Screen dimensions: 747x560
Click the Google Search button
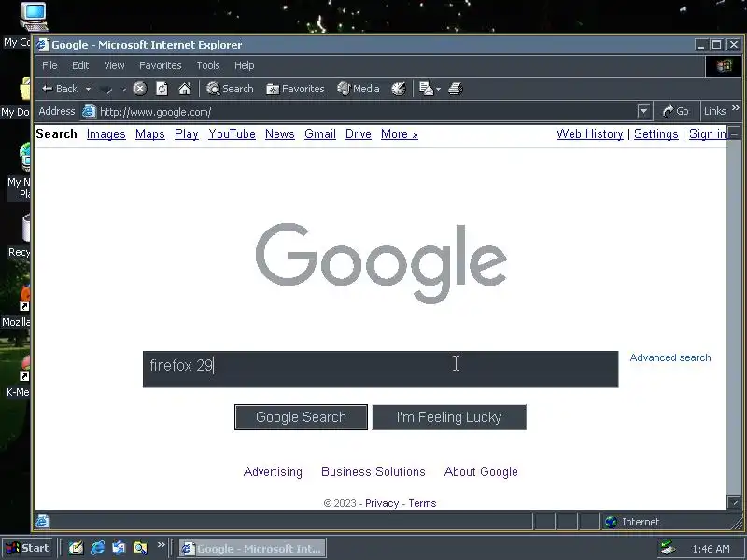(x=301, y=417)
